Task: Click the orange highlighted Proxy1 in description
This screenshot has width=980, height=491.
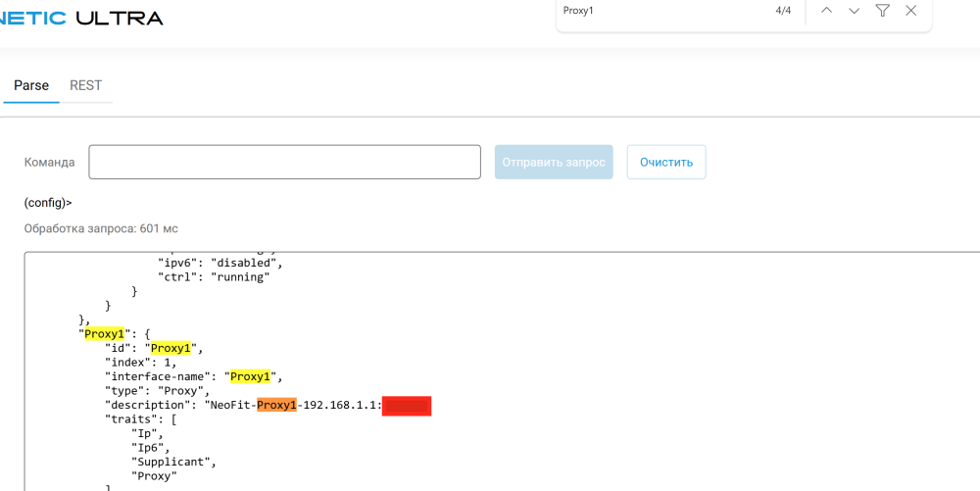Action: pos(276,405)
